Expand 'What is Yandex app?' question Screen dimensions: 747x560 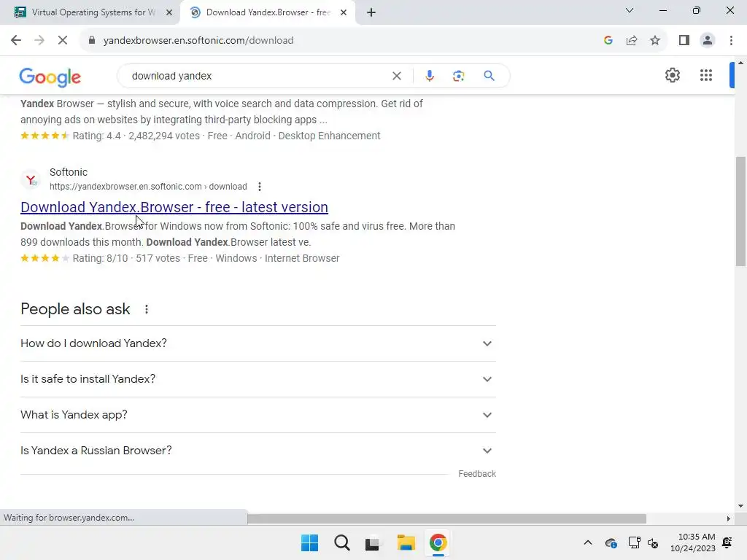pyautogui.click(x=258, y=415)
